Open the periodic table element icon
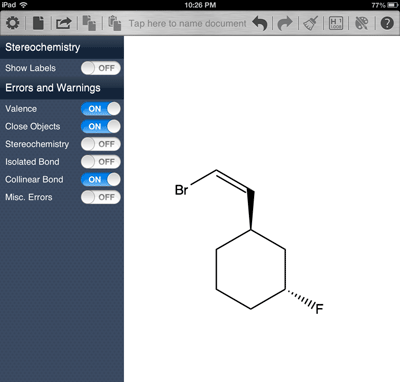The width and height of the screenshot is (400, 382). (336, 23)
